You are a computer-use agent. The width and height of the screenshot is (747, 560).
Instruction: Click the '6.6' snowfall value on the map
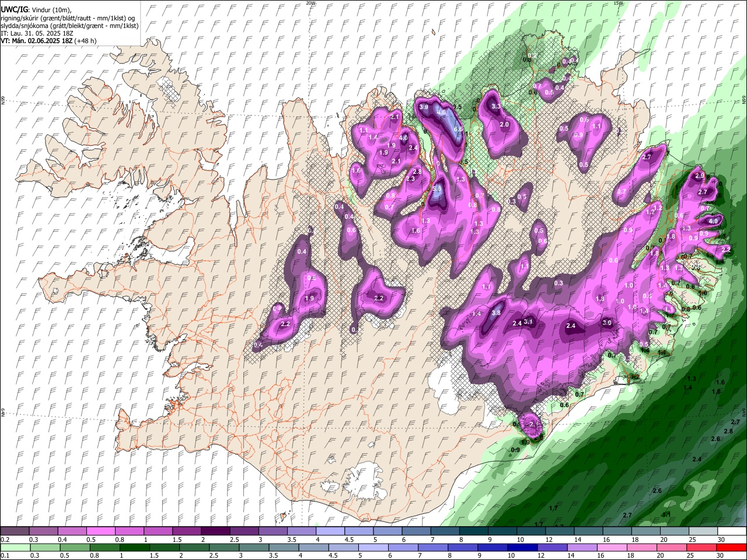(x=458, y=129)
